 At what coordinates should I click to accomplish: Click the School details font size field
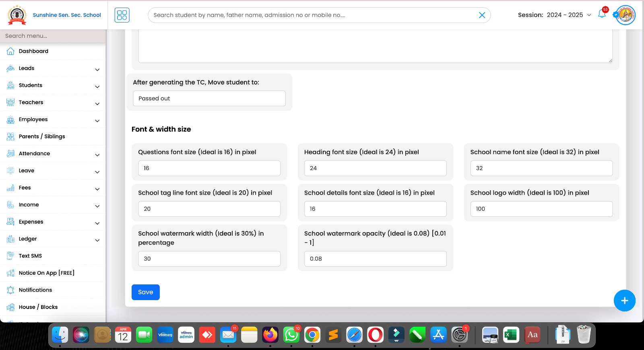pos(376,209)
